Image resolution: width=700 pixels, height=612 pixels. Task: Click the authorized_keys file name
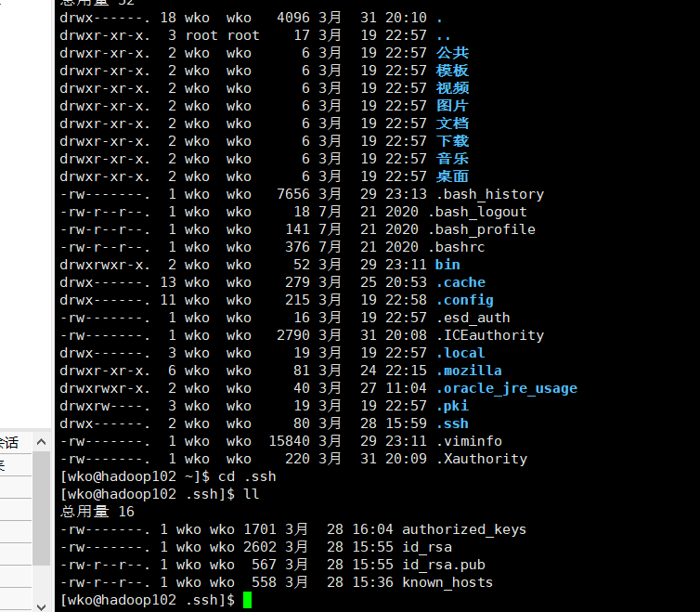[x=464, y=529]
